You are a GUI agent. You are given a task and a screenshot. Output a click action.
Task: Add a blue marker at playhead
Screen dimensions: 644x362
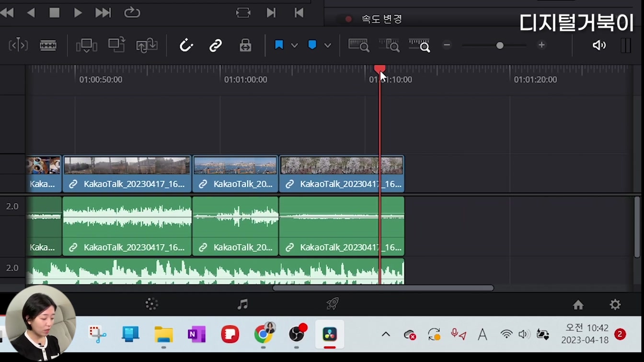tap(312, 45)
